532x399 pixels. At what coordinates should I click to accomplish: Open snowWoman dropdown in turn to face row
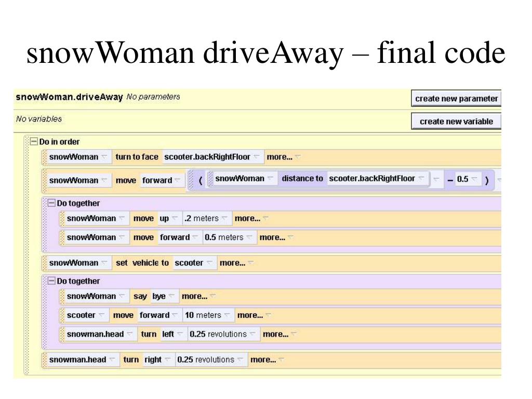[78, 157]
